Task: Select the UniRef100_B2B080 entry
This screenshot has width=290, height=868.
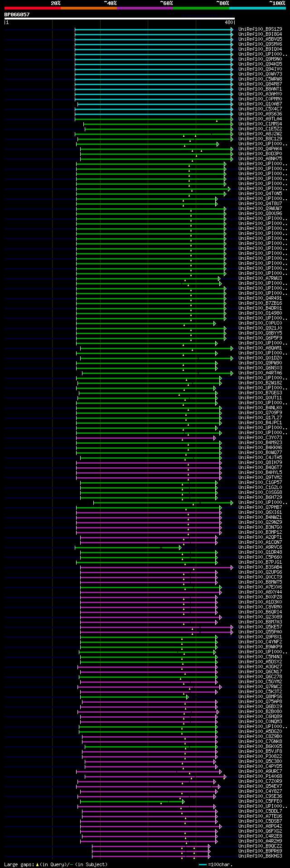Action: click(x=260, y=711)
